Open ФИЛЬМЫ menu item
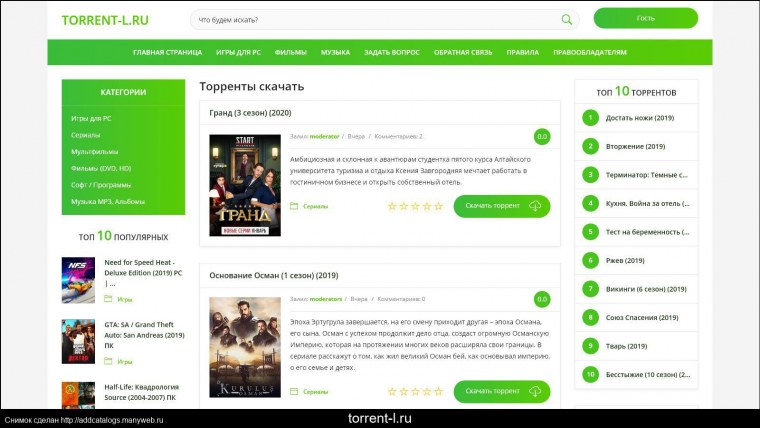Screen dimensions: 760x428 [291, 52]
